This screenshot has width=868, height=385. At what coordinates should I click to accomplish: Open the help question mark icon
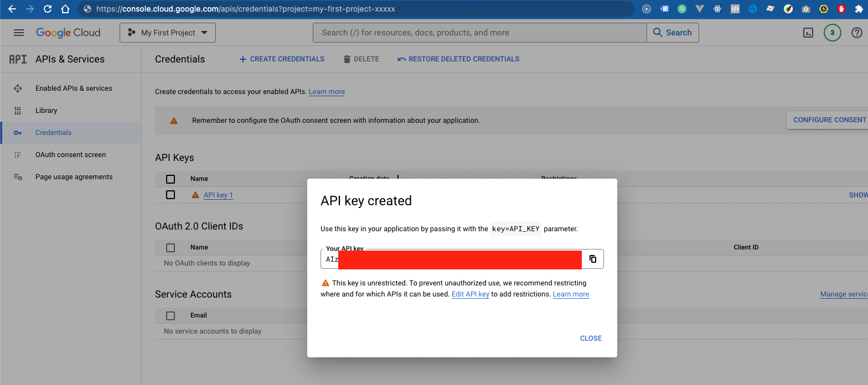point(856,33)
